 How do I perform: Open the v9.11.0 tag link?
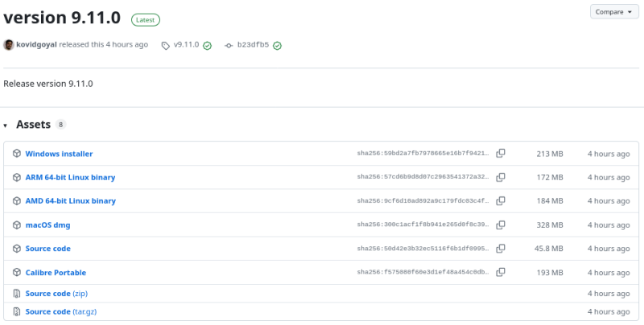[186, 45]
